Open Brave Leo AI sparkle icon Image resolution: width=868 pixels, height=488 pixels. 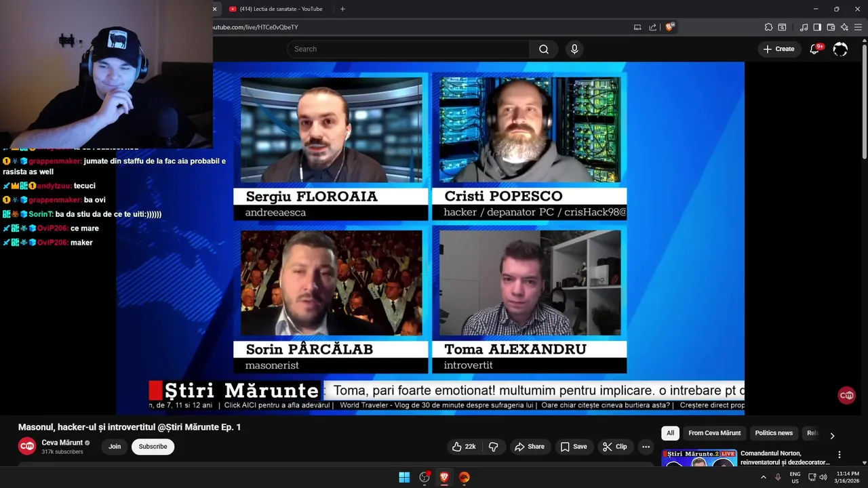(844, 27)
